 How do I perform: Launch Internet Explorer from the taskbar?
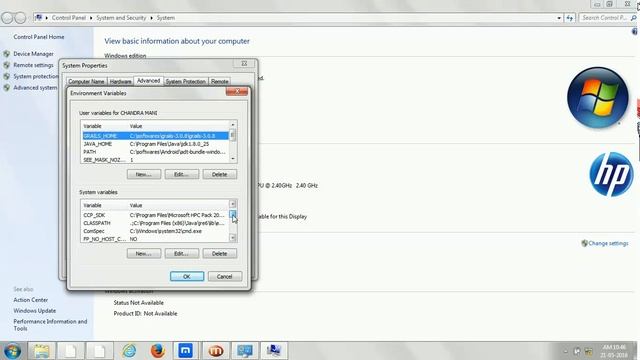point(129,351)
